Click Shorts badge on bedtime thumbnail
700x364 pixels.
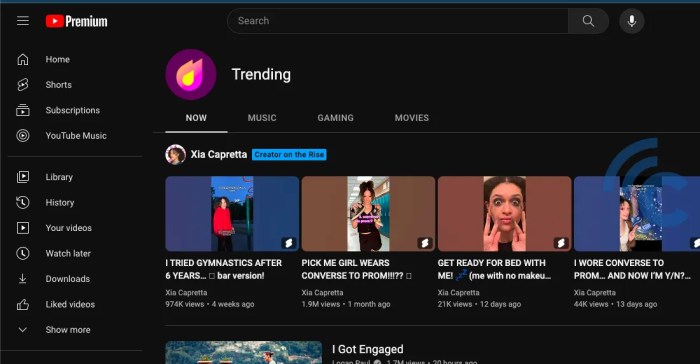point(561,243)
